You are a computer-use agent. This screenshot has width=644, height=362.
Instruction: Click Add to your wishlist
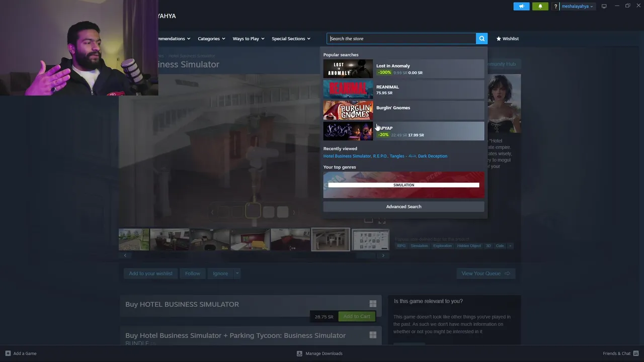(x=150, y=274)
